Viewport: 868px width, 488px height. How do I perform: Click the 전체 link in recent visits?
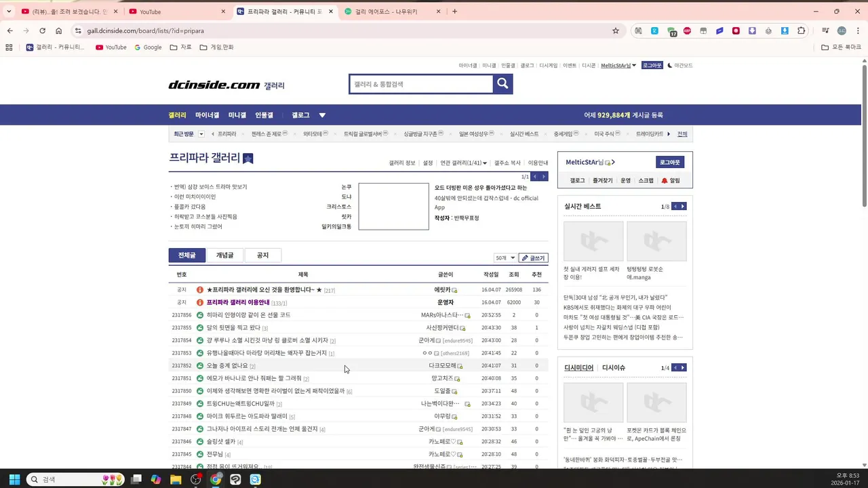point(682,134)
